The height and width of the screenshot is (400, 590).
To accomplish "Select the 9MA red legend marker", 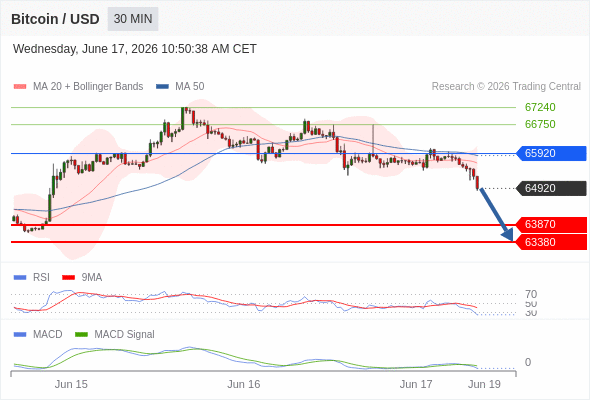I will 68,278.
